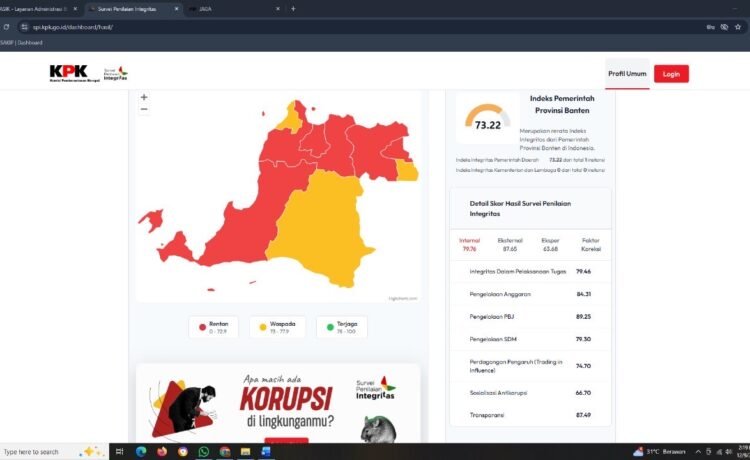
Task: Open the Profil Umum menu item
Action: (x=626, y=73)
